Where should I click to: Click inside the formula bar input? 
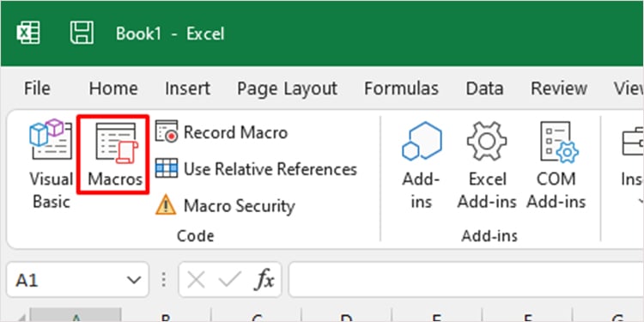click(x=466, y=280)
